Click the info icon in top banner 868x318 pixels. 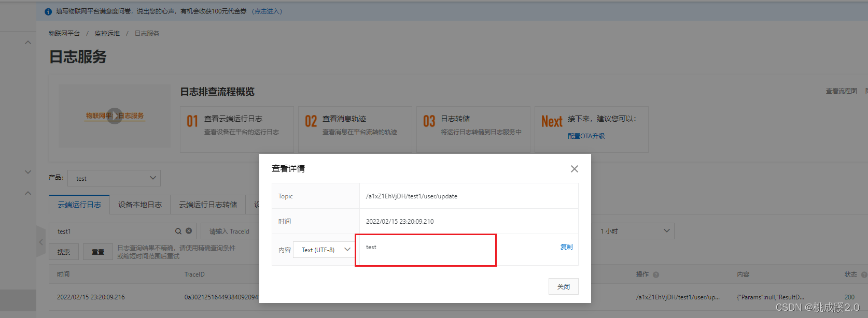(x=48, y=11)
